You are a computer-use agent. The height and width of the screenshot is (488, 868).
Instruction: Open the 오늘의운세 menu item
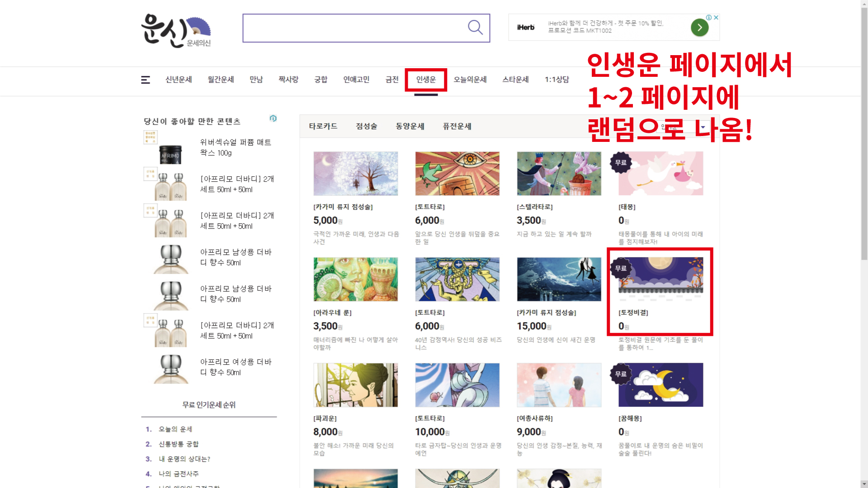click(470, 80)
